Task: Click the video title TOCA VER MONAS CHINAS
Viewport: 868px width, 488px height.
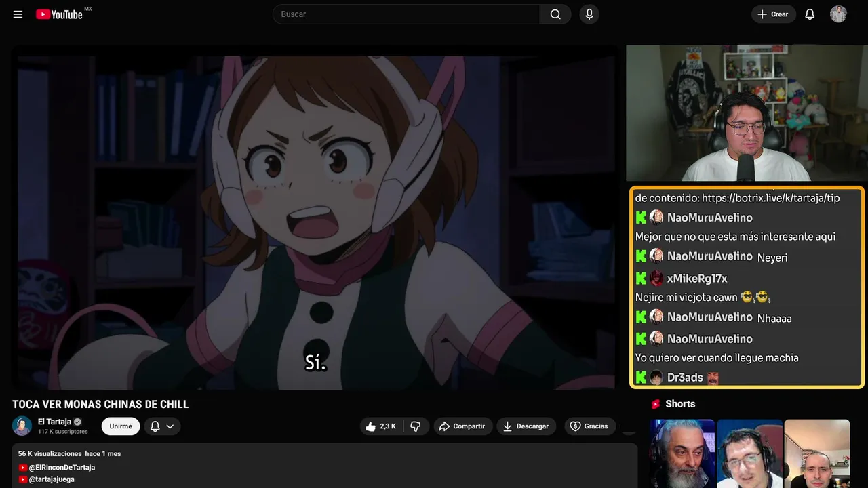Action: coord(100,405)
